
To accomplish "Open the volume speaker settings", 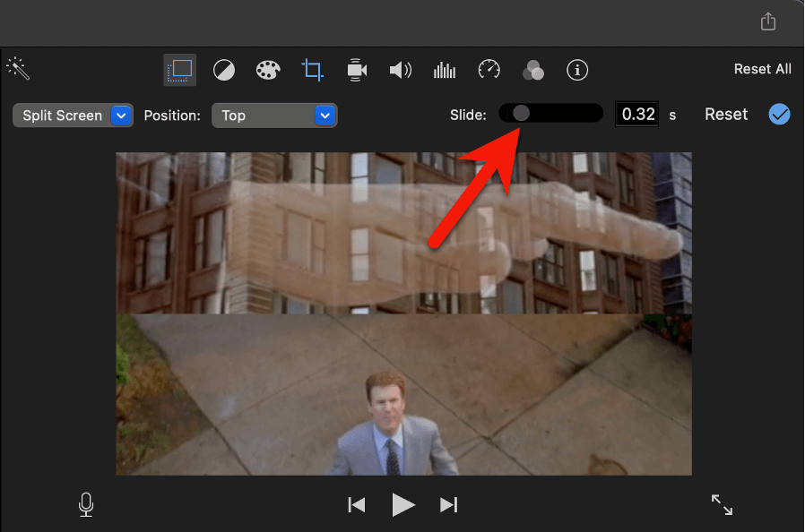I will pos(400,70).
